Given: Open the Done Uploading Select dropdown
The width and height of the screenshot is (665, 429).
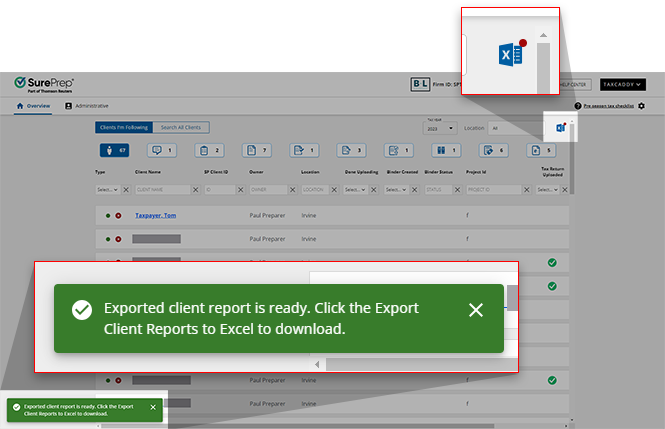Looking at the screenshot, I should (355, 189).
